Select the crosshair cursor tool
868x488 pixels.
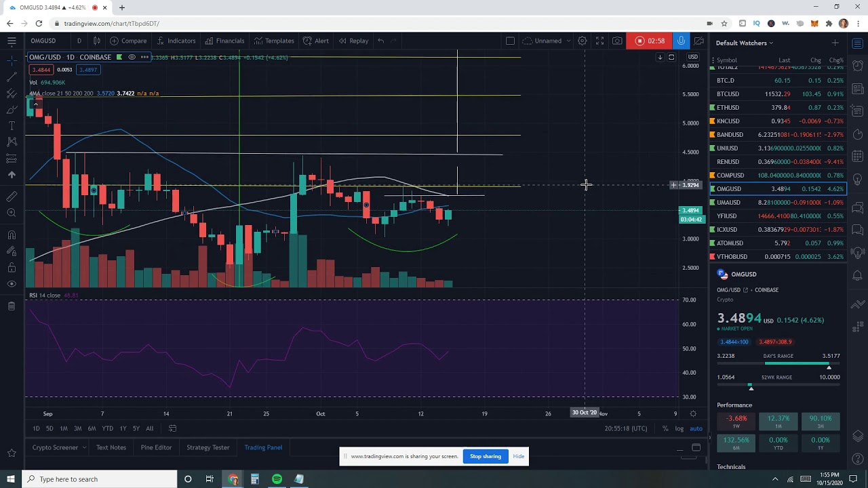[12, 61]
